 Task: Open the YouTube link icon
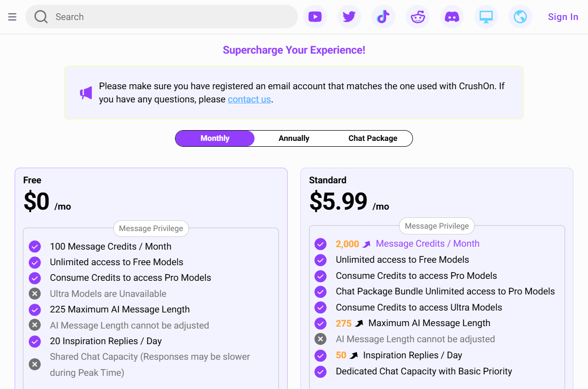pos(315,17)
